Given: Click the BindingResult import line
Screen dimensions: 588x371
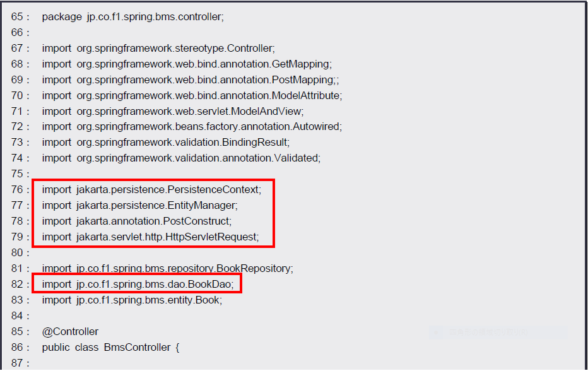Looking at the screenshot, I should (x=166, y=143).
